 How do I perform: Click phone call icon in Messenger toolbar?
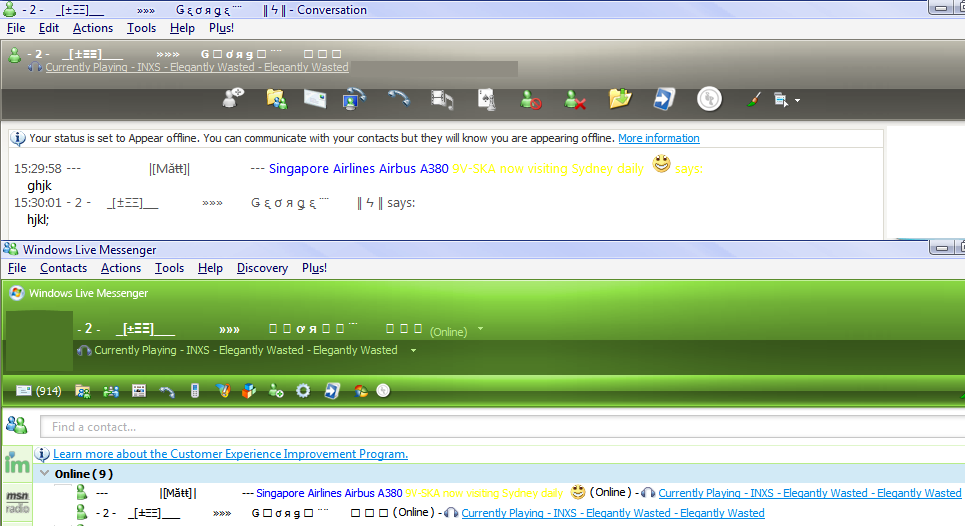click(x=167, y=391)
